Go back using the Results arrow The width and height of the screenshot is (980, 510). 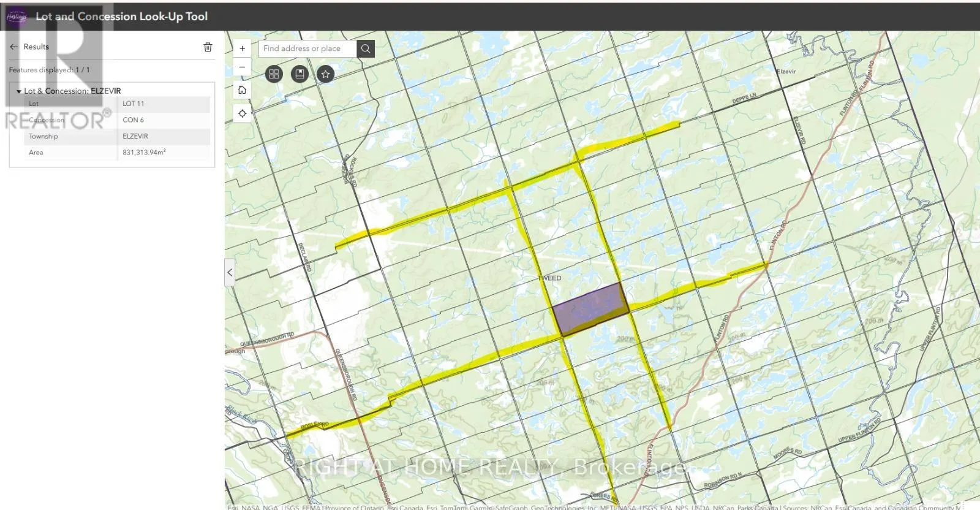pos(14,47)
